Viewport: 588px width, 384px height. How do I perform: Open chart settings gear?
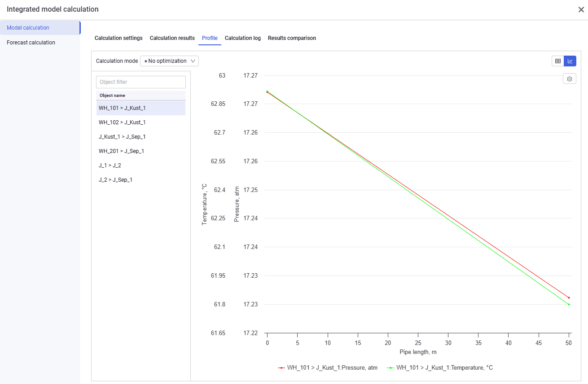click(x=570, y=79)
